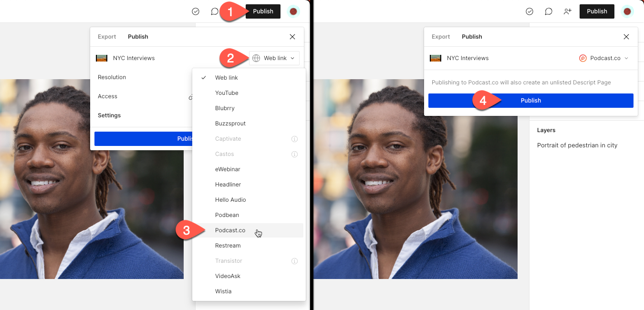Click add collaborator icon in right window
Image resolution: width=644 pixels, height=310 pixels.
pos(568,11)
